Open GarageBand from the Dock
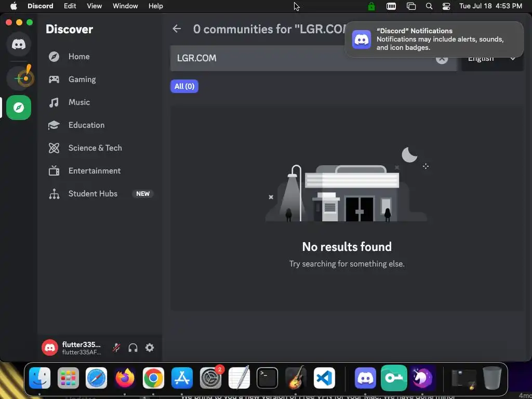 (x=296, y=378)
